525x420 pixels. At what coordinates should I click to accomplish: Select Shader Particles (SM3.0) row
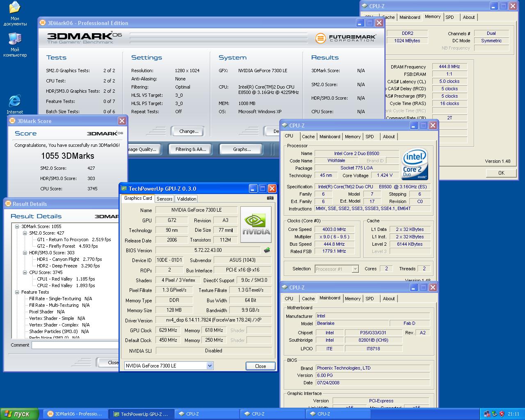tap(59, 331)
